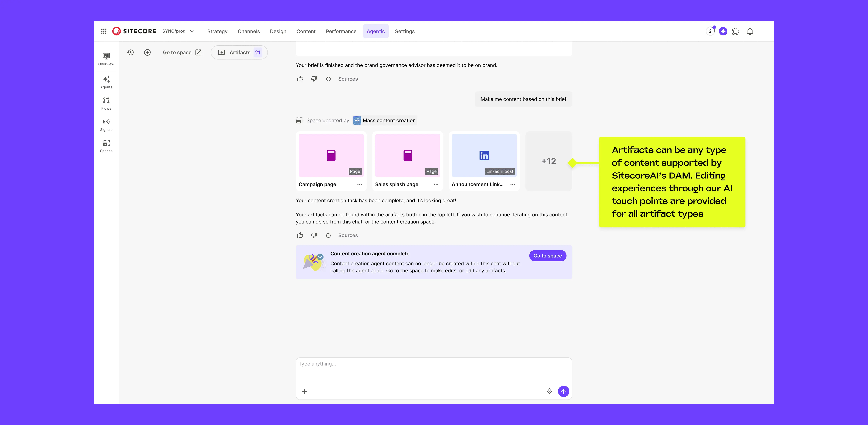Thumbs up the brief finished response

(x=300, y=79)
